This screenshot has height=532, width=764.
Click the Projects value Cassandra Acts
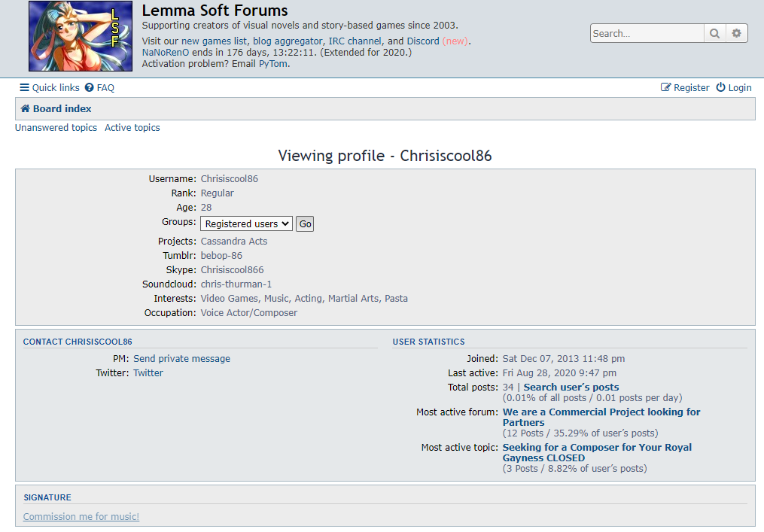[x=234, y=241]
